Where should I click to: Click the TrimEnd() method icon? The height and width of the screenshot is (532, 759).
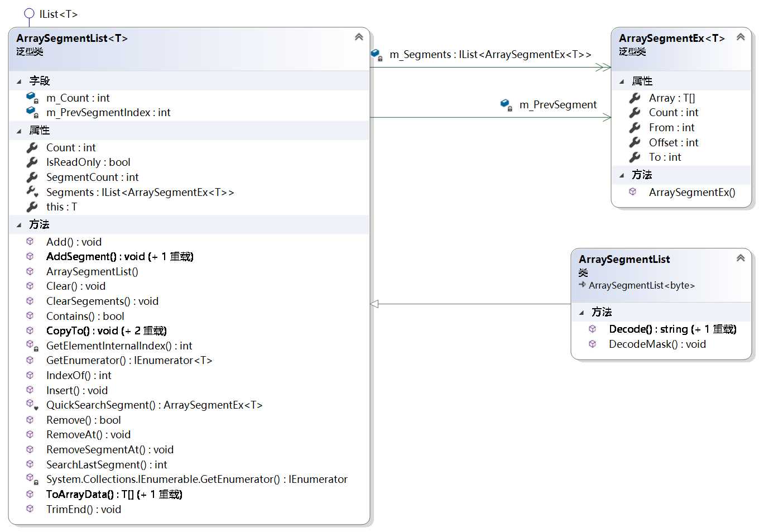(30, 509)
